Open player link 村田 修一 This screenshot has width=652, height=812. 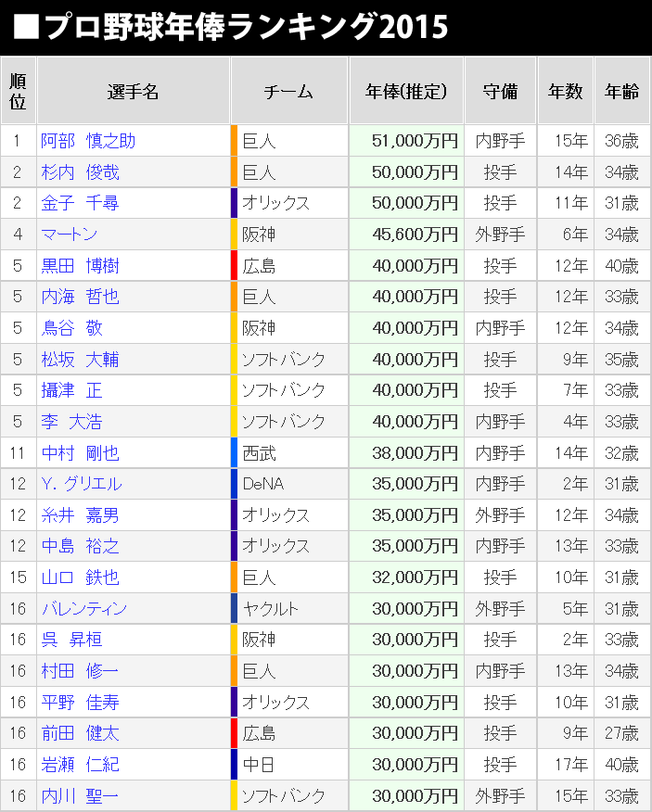[81, 671]
